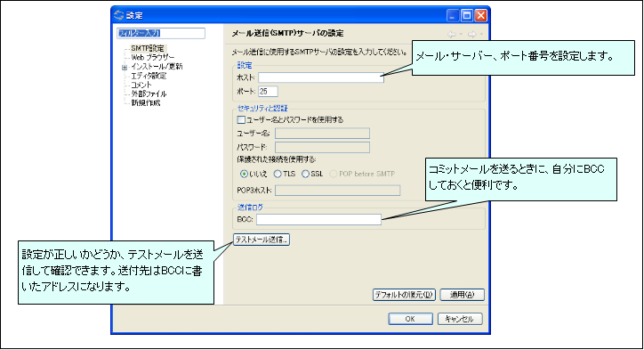Select Web ブラウザー in the tree
644x350 pixels.
tap(153, 57)
